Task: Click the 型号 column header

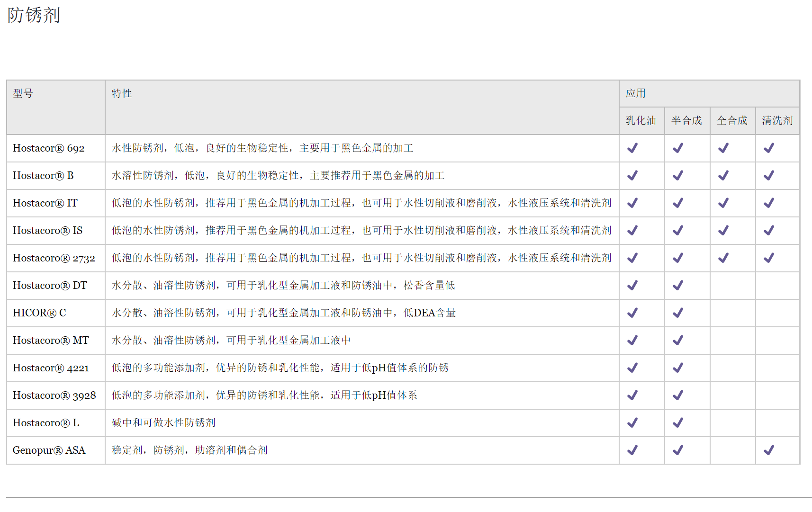Action: (x=23, y=94)
